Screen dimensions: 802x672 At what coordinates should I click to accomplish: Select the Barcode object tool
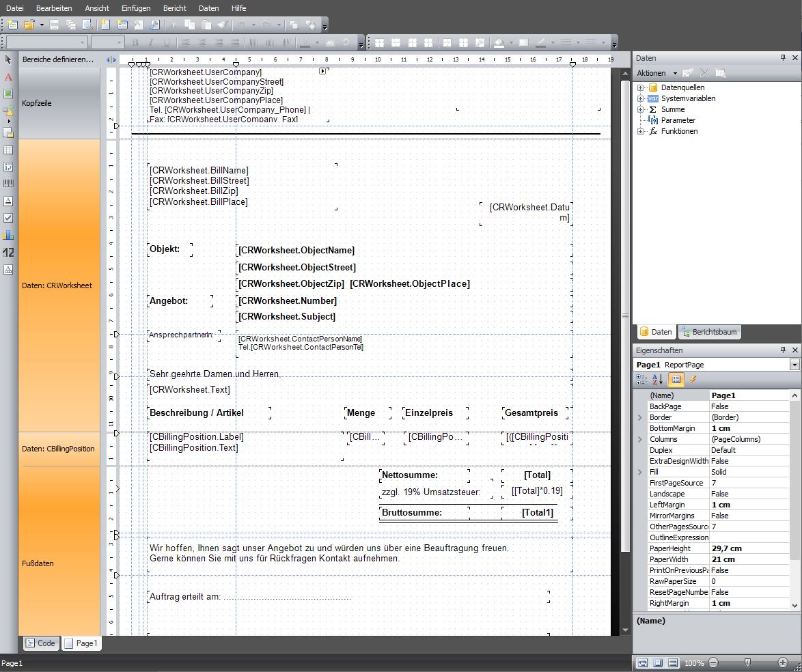point(8,184)
